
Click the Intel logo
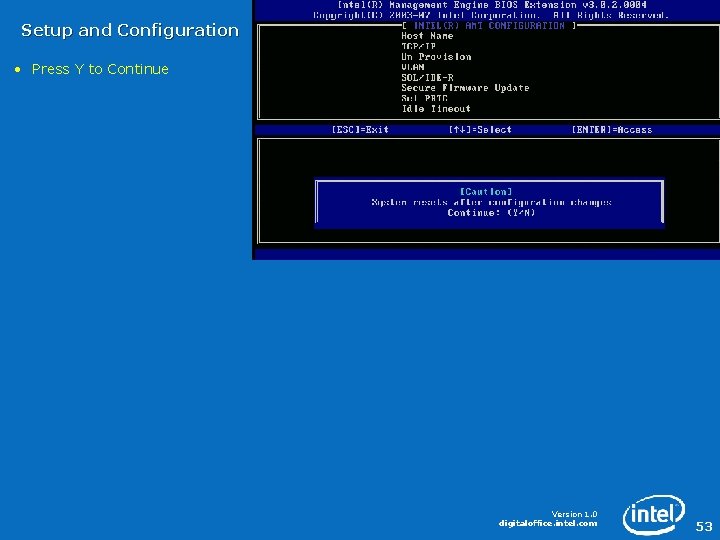(653, 514)
